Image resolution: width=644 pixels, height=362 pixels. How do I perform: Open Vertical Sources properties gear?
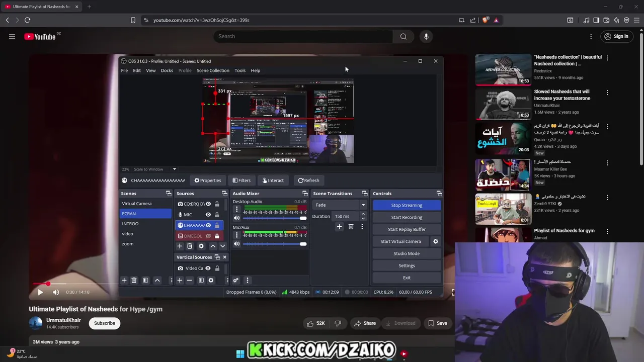(x=211, y=280)
